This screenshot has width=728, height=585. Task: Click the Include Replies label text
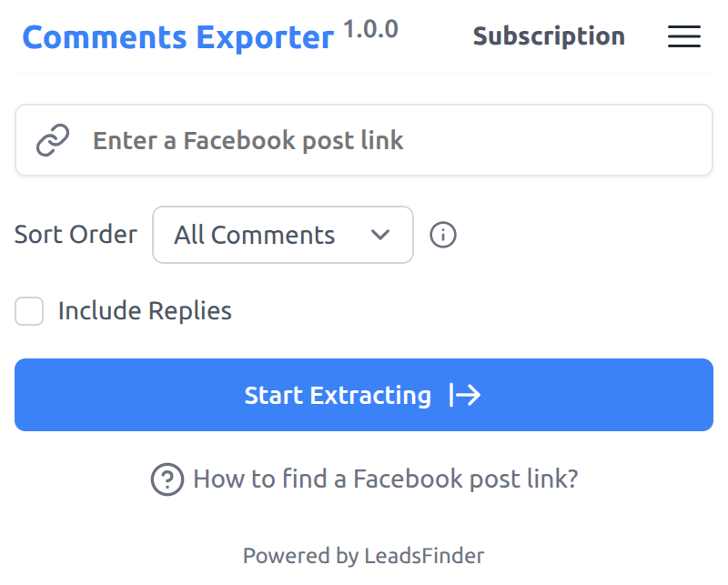[145, 311]
